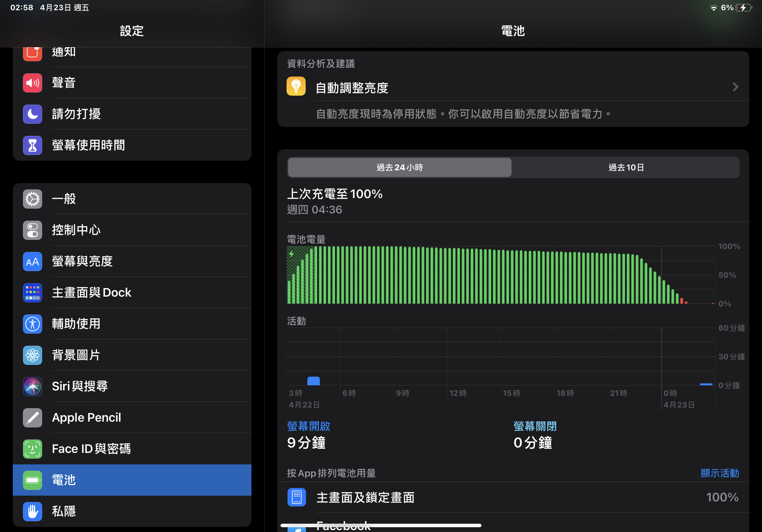
Task: Tap the Siri與搜尋 icon
Action: click(32, 386)
